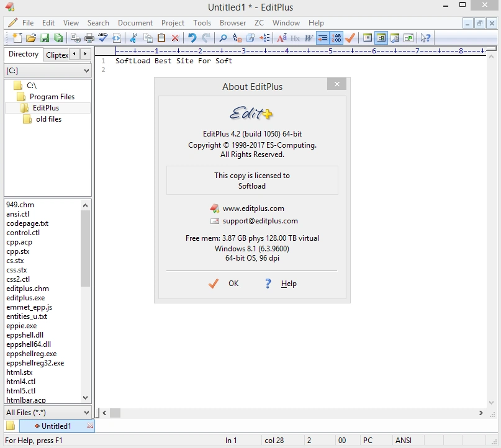Click the orange checkmark toolbar icon
Screen dimensions: 501x448
(350, 38)
